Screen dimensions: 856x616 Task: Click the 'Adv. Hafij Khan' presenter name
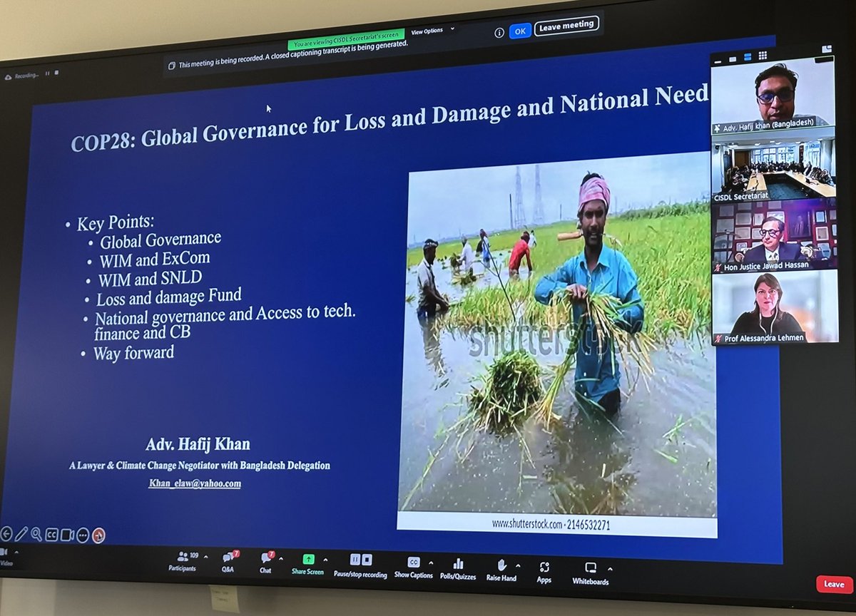click(x=198, y=444)
